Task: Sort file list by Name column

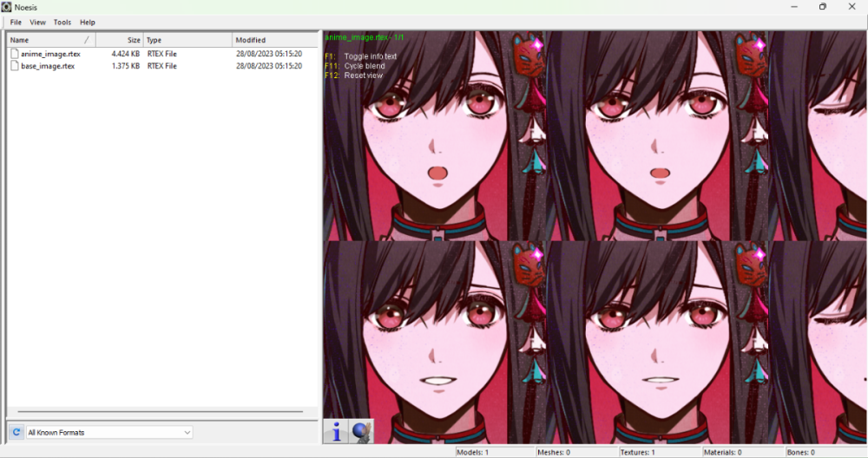Action: (x=51, y=40)
